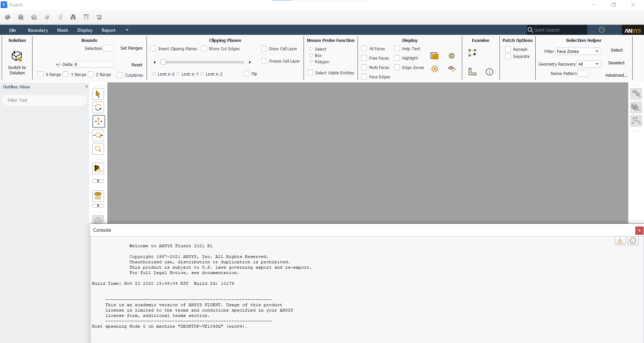This screenshot has height=343, width=644.
Task: Click the Deselect button
Action: coord(616,63)
